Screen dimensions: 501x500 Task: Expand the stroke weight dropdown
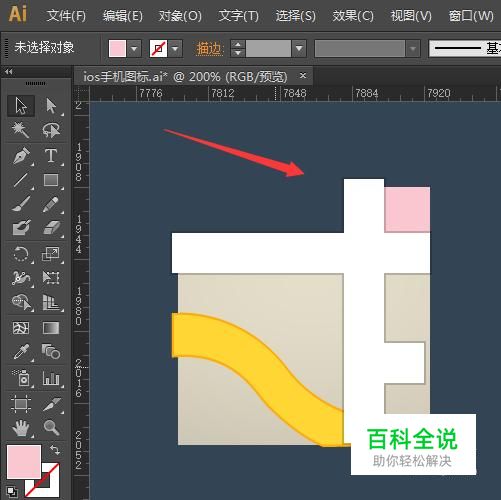(x=299, y=49)
